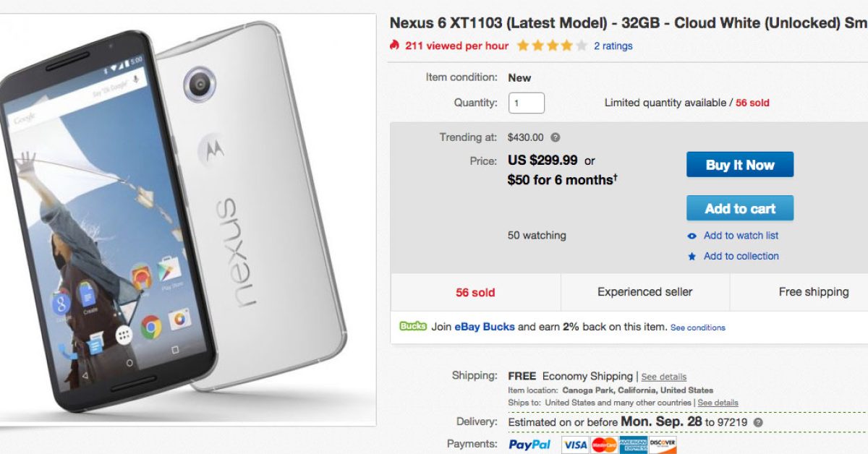The image size is (868, 454).
Task: Click the help icon next to $430.00
Action: click(x=555, y=137)
